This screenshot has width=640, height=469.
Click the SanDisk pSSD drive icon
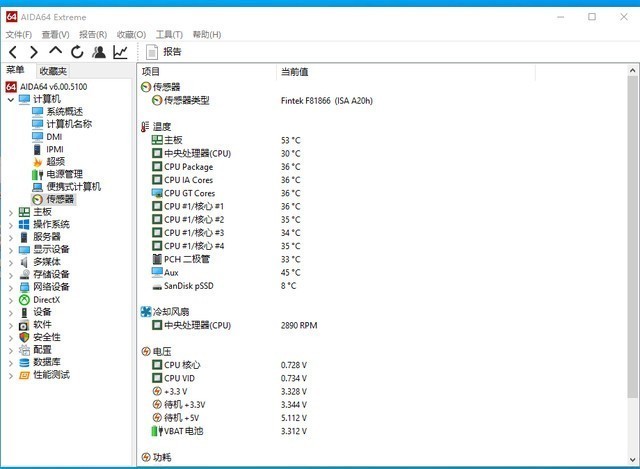point(157,286)
